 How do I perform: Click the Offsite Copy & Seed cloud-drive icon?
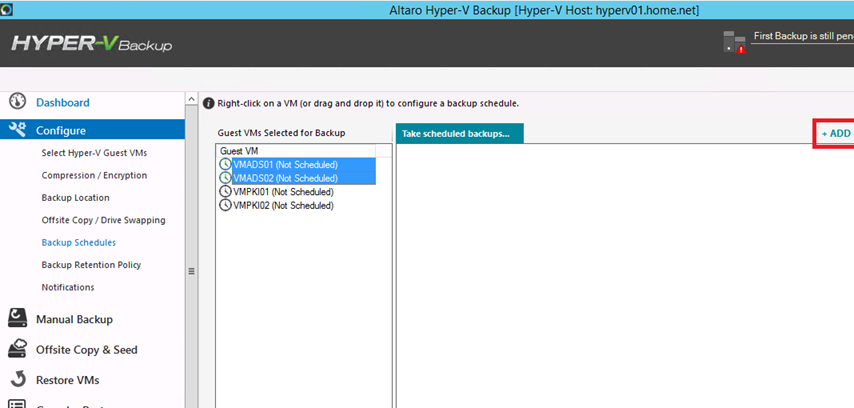pyautogui.click(x=17, y=349)
